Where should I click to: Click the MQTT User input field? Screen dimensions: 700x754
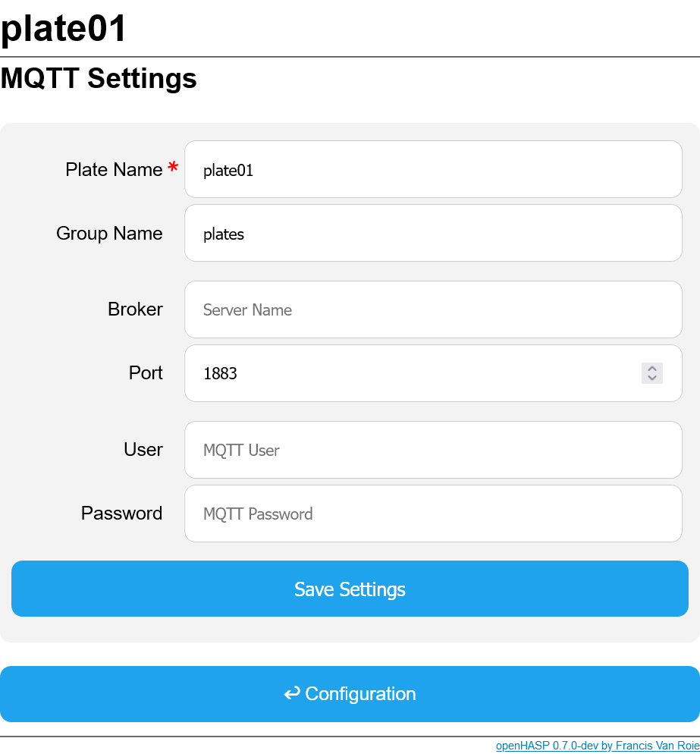[432, 450]
